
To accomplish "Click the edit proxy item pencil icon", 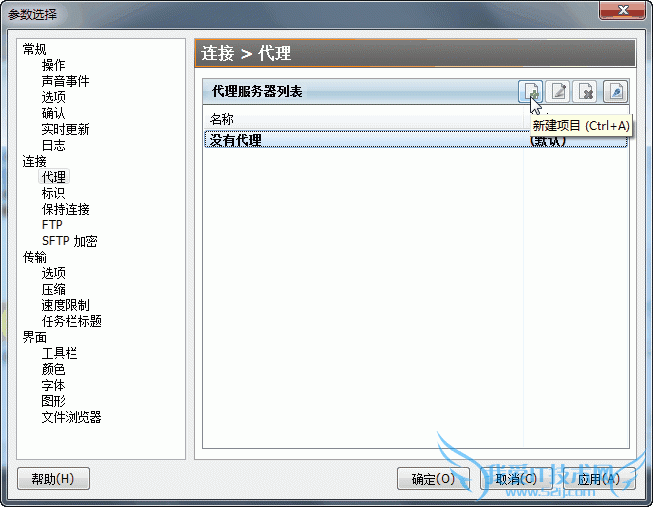I will coord(558,91).
